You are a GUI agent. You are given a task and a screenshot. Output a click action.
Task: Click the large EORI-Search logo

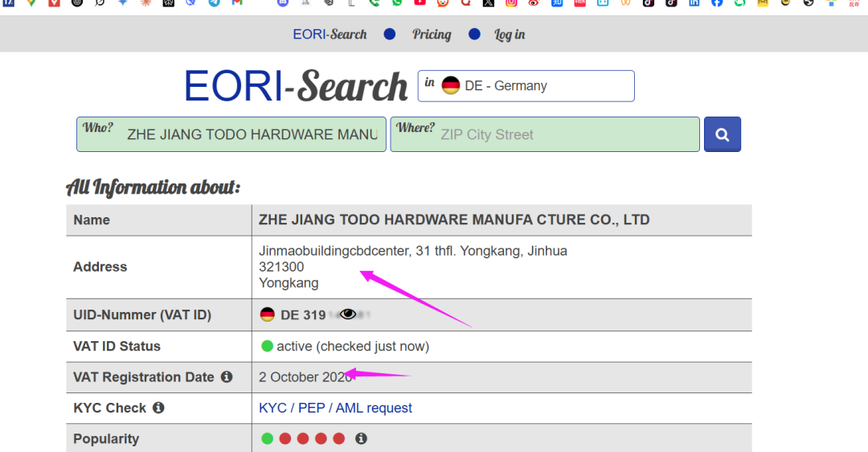(296, 86)
